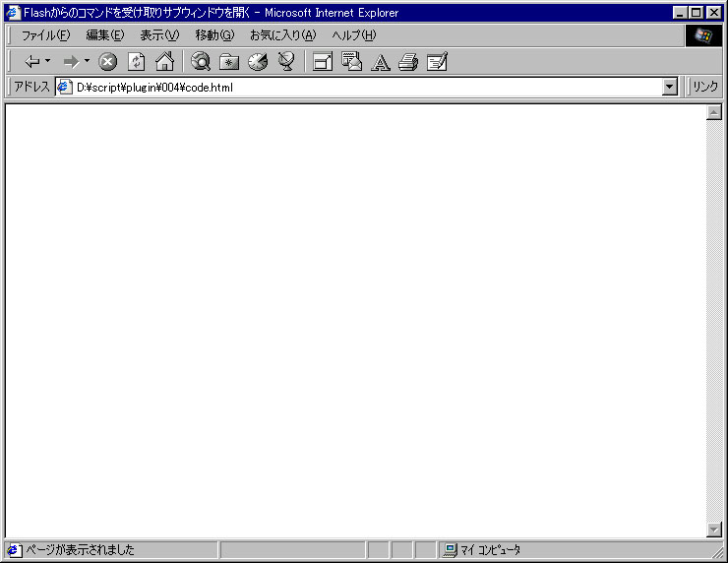Maximize the Internet Explorer window
Viewport: 728px width, 563px height.
(x=696, y=13)
